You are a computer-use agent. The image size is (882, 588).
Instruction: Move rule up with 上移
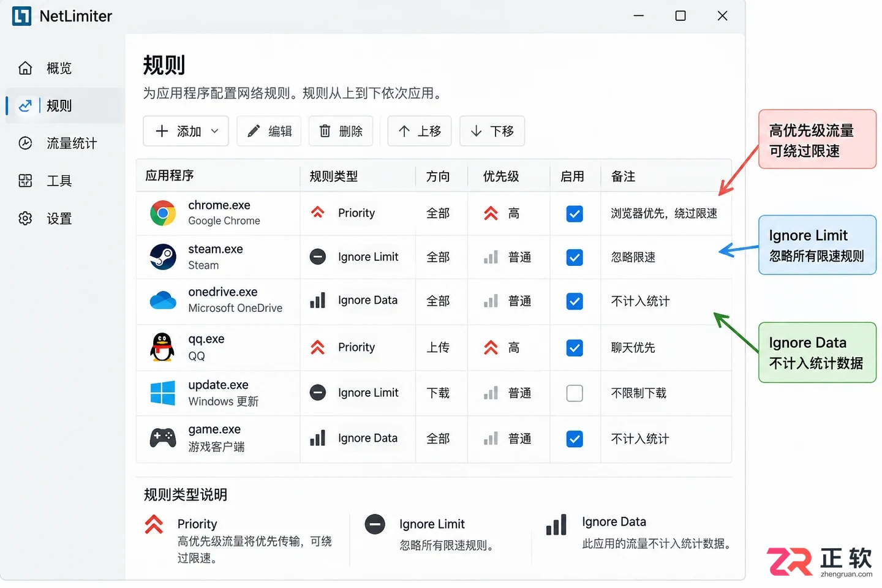419,131
